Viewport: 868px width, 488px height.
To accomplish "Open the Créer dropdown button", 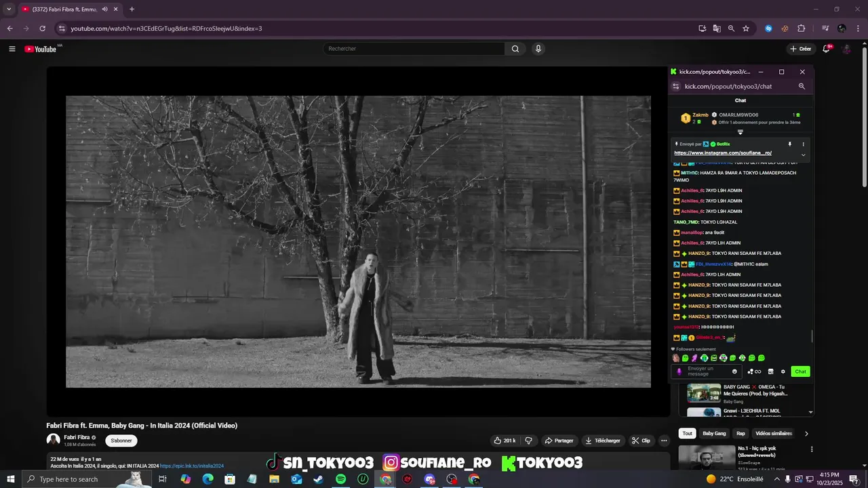I will pos(801,49).
